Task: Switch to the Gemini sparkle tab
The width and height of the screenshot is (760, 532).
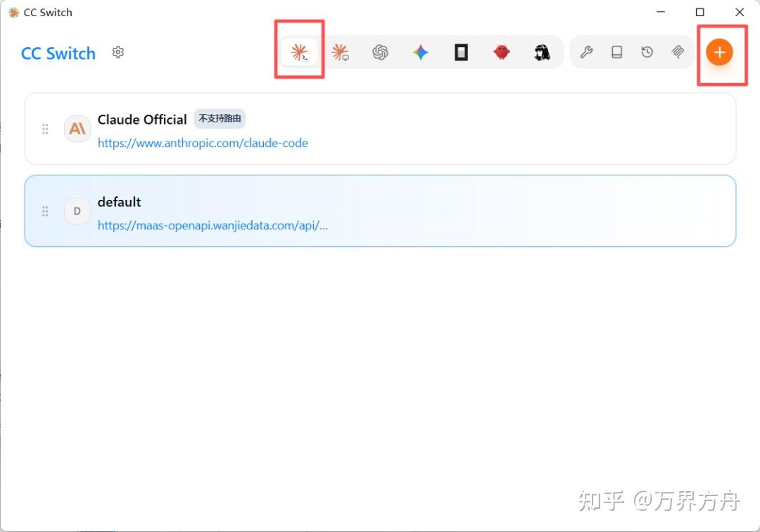Action: coord(421,52)
